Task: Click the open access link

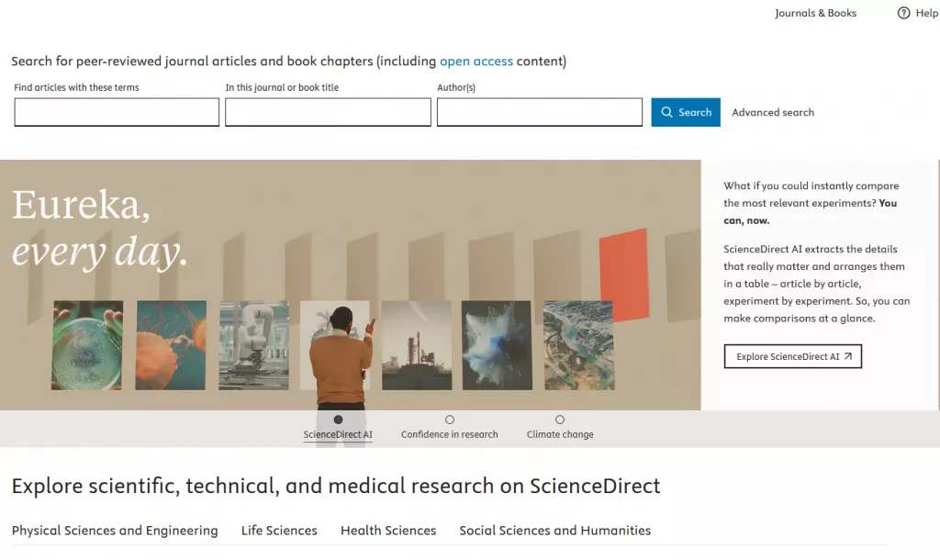Action: click(x=476, y=62)
